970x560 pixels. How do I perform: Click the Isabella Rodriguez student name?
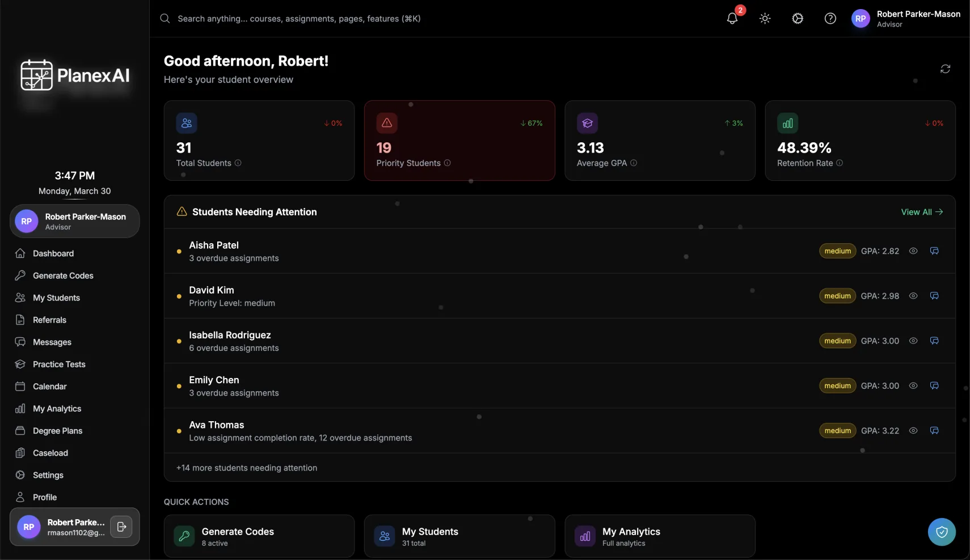[230, 335]
